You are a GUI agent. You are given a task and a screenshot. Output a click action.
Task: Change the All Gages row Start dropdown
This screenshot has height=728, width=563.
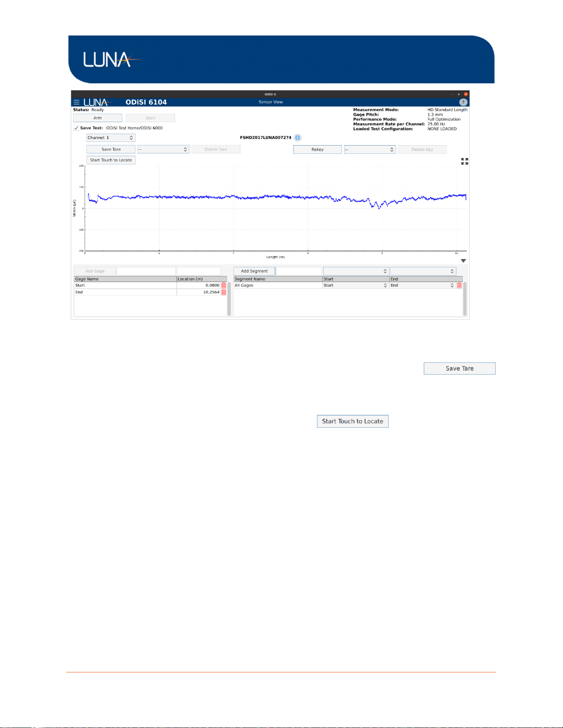[x=356, y=285]
